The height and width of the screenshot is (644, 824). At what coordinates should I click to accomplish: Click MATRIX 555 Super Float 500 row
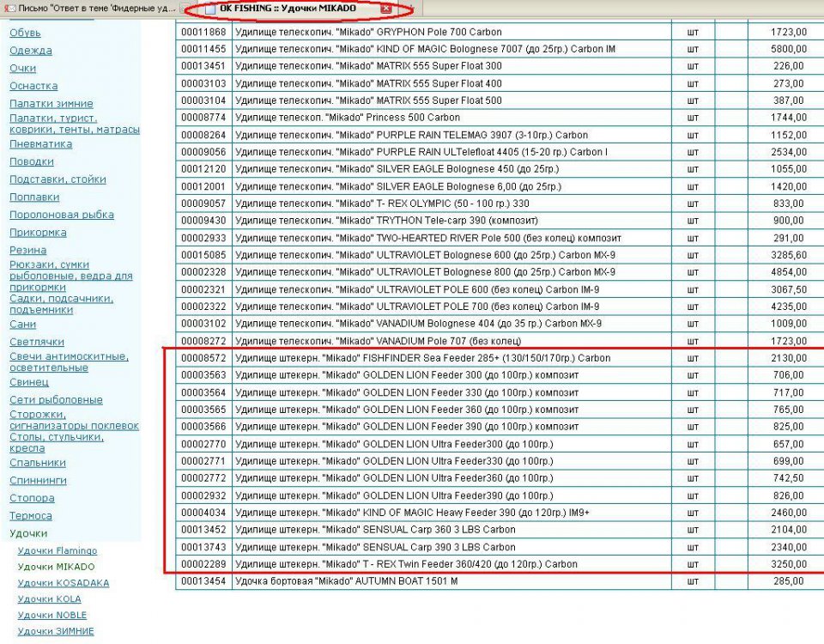tap(500, 100)
